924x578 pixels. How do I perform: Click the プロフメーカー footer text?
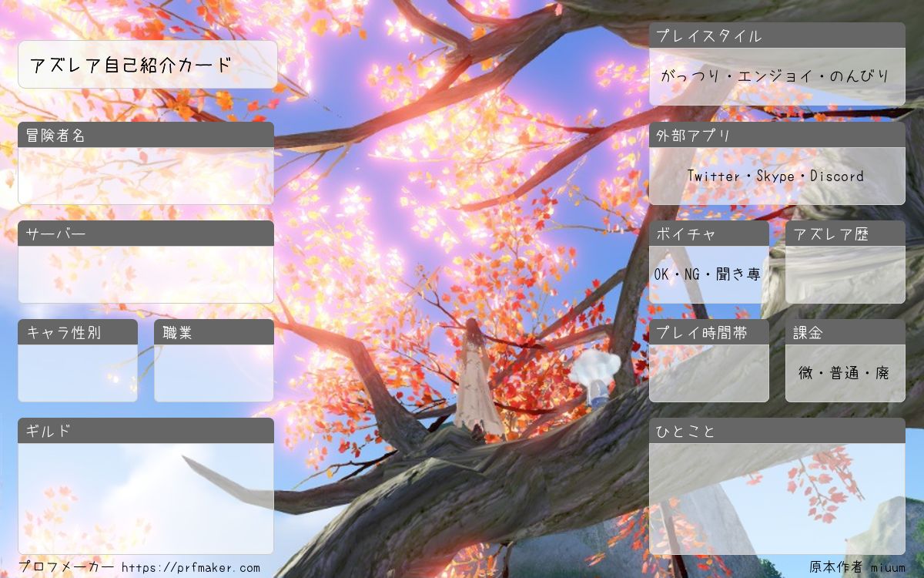(x=66, y=568)
